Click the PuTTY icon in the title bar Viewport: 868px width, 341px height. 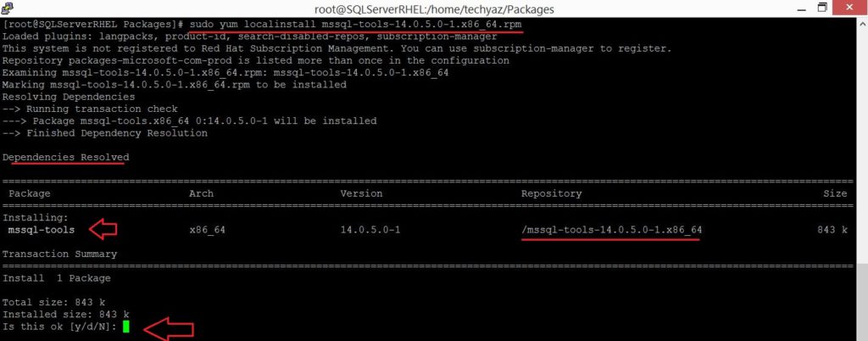(x=8, y=8)
